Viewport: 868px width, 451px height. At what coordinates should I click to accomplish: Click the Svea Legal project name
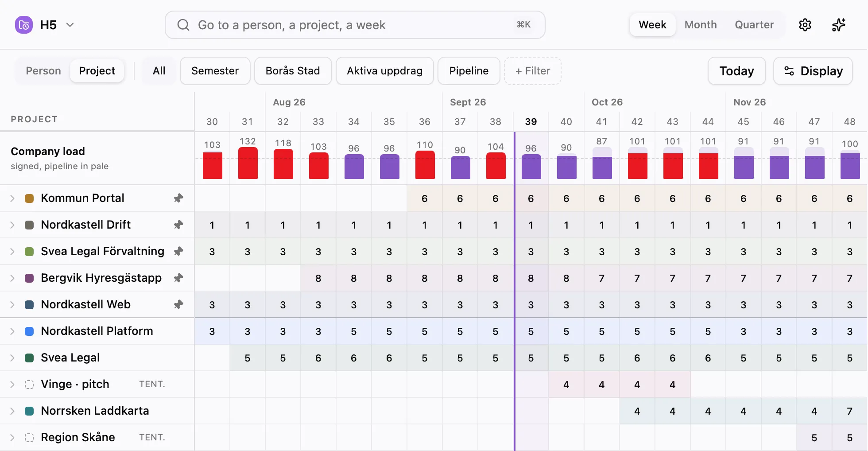(x=70, y=358)
